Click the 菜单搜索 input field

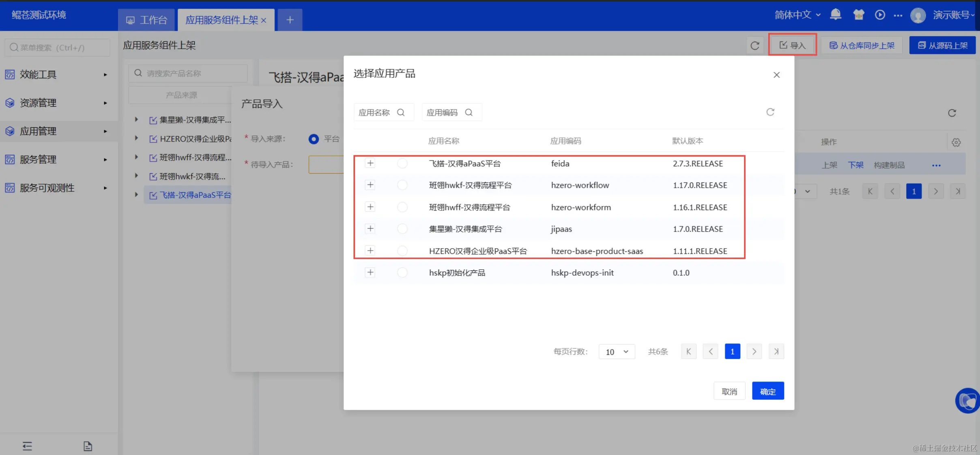(57, 47)
